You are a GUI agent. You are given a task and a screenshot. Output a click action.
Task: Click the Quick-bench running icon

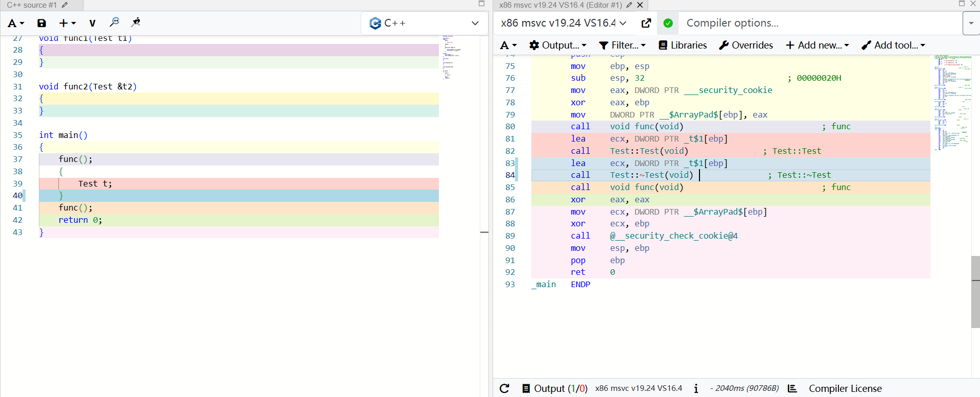(x=136, y=22)
